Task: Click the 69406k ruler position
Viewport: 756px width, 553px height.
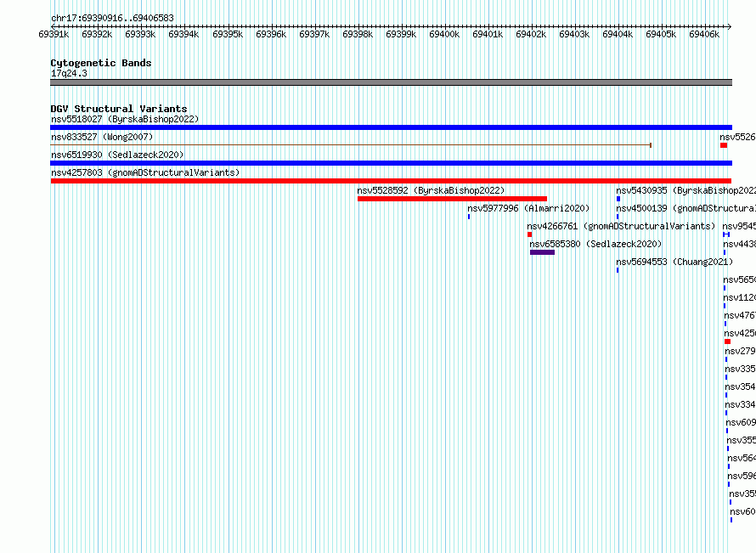Action: 704,34
